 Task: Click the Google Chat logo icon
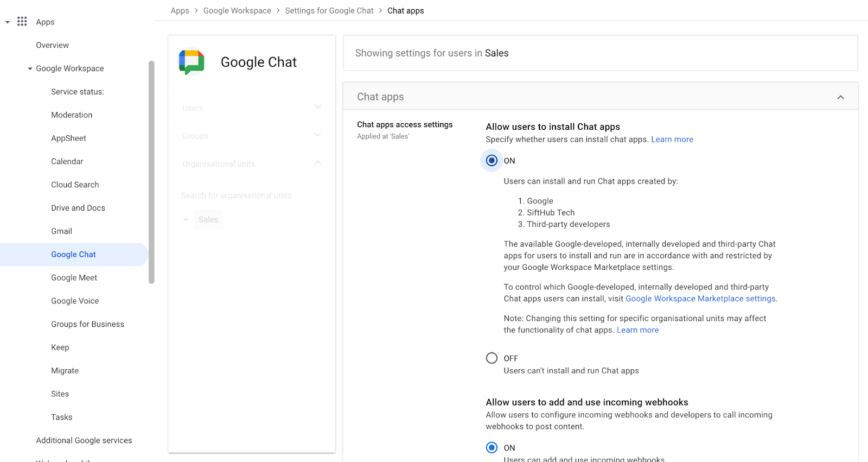point(192,62)
